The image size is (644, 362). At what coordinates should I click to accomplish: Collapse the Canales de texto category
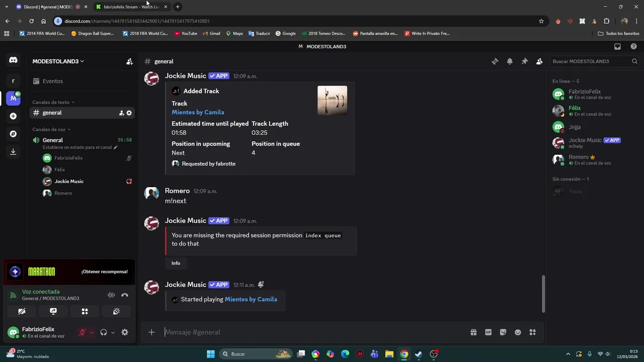53,102
